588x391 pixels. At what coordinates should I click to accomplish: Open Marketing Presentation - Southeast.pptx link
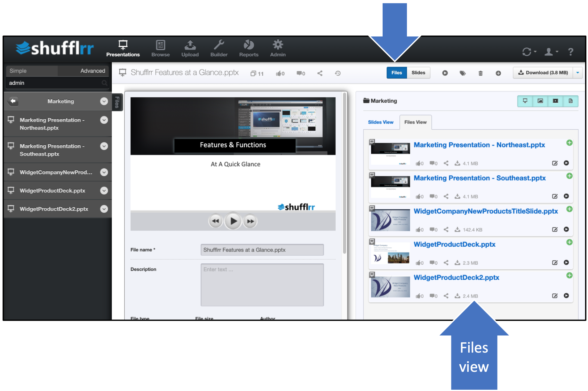click(x=480, y=178)
